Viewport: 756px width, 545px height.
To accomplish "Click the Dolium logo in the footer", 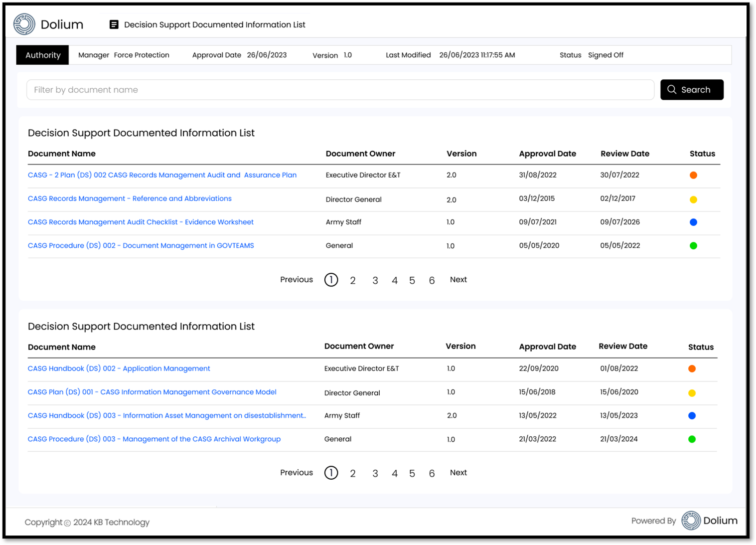I will coord(692,521).
